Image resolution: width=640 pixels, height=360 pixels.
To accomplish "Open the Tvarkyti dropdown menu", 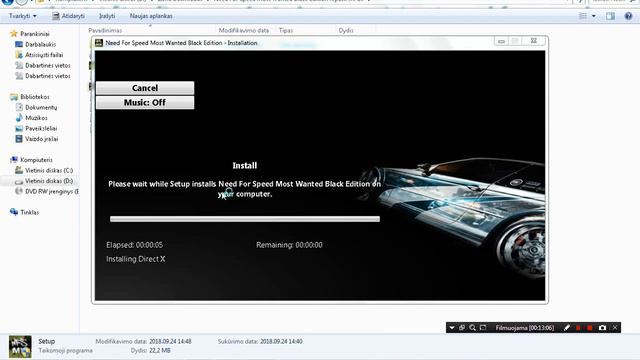I will [23, 16].
